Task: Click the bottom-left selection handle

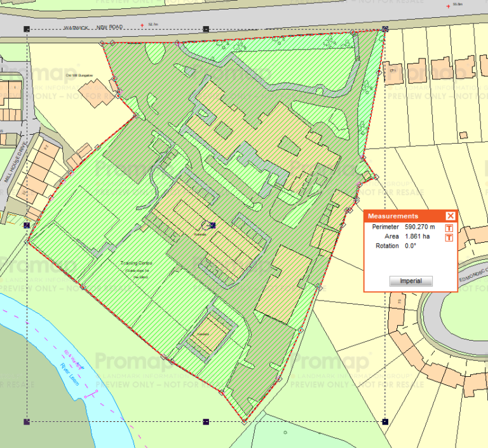Action: [27, 421]
